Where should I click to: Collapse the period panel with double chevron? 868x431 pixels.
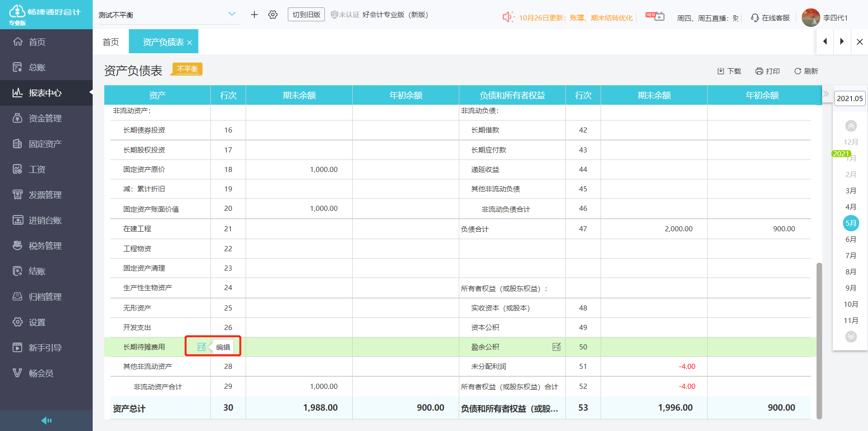click(x=826, y=94)
